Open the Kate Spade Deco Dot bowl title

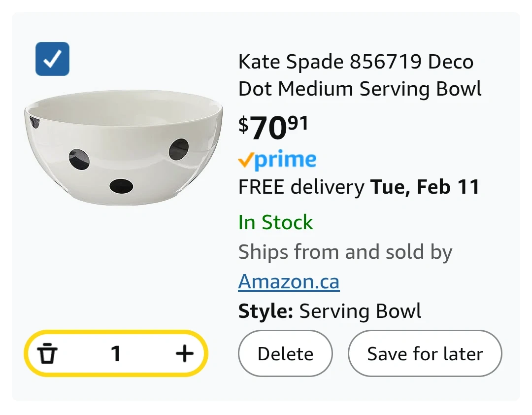coord(360,75)
